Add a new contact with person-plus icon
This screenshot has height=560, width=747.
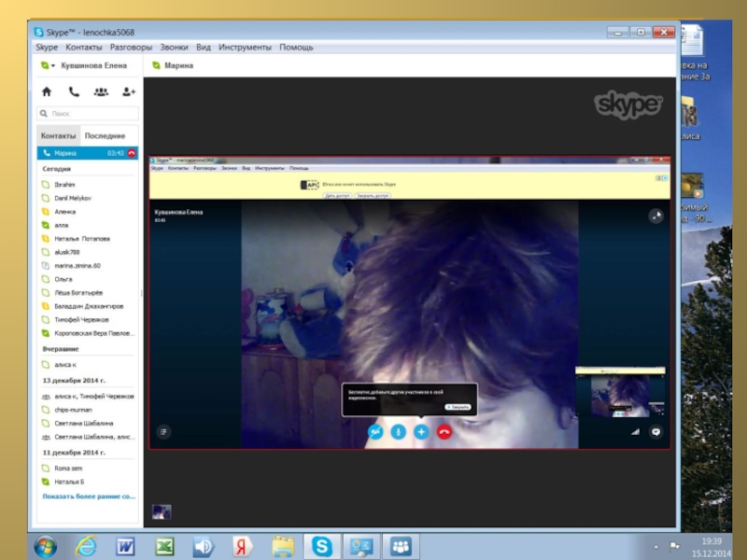tap(129, 91)
